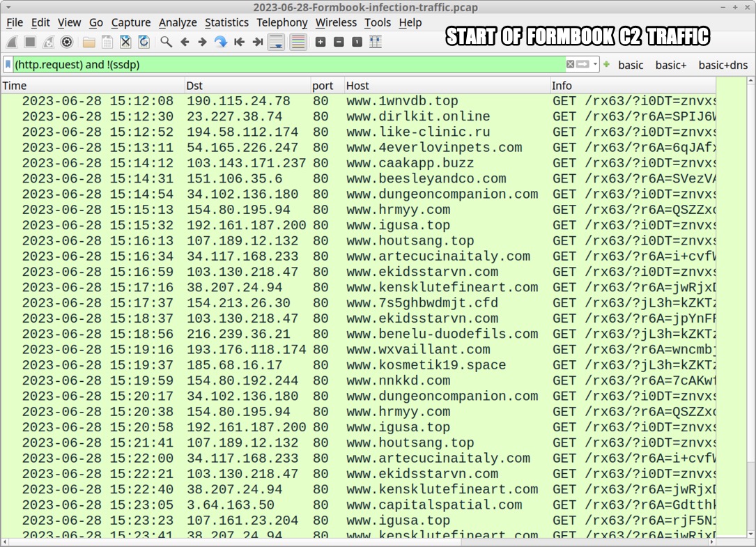Open the display filter bookmark menu

[8, 64]
